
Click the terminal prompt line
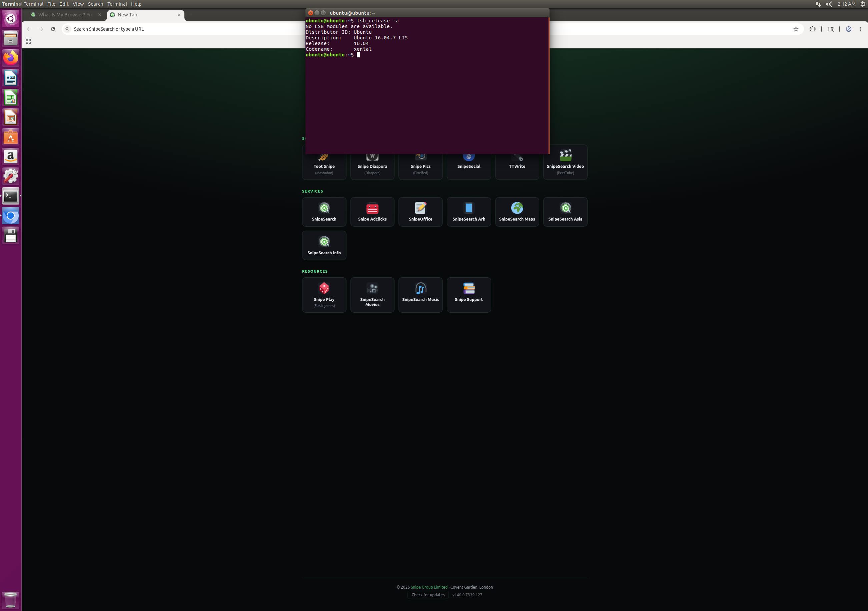point(333,55)
